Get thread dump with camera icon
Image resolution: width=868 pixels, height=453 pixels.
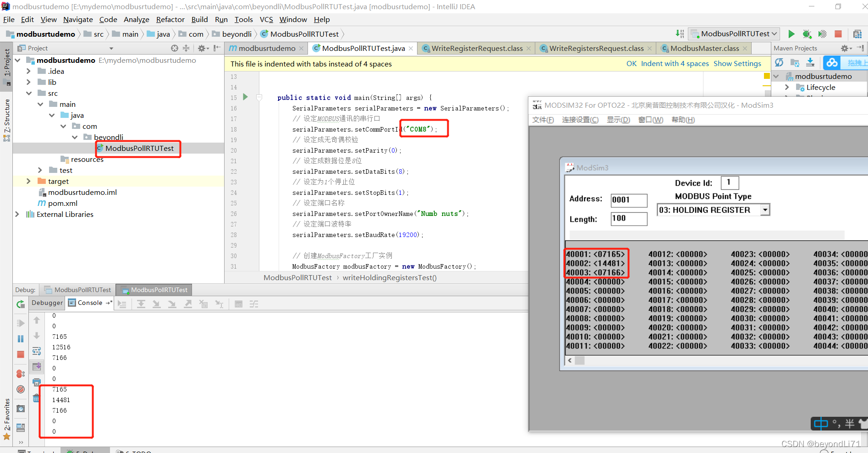tap(21, 409)
